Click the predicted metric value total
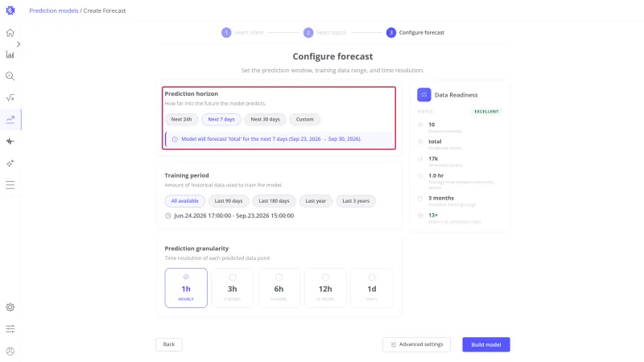 [x=435, y=142]
